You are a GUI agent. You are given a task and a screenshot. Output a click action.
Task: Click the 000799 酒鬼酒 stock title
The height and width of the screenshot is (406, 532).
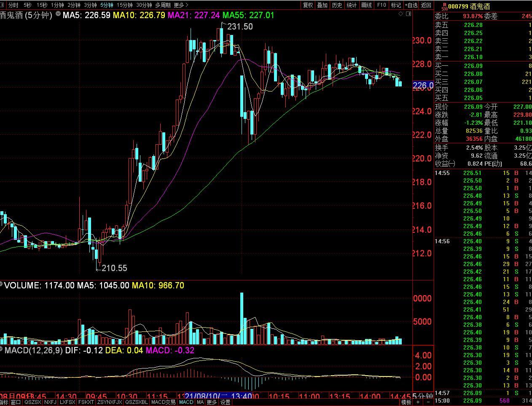tap(469, 6)
